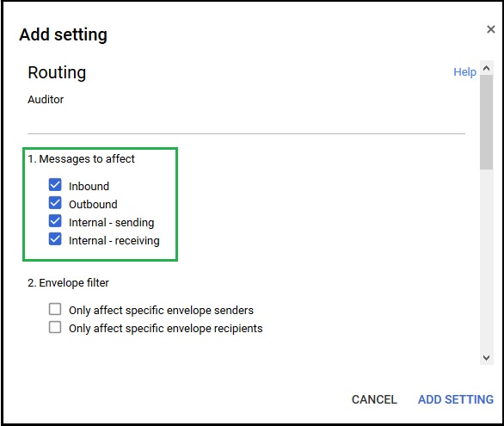Click the scrollbar up arrow
The image size is (504, 426).
pyautogui.click(x=486, y=68)
